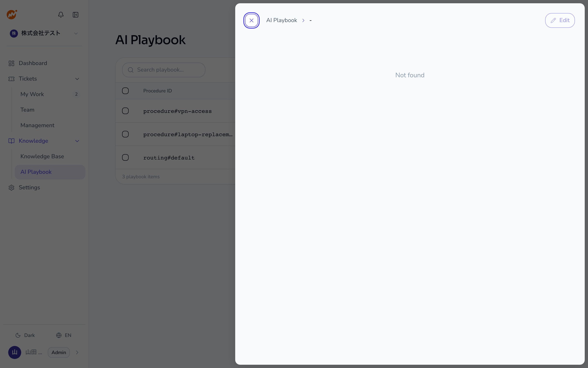Toggle the select-all header checkbox
This screenshot has height=368, width=588.
coord(125,91)
